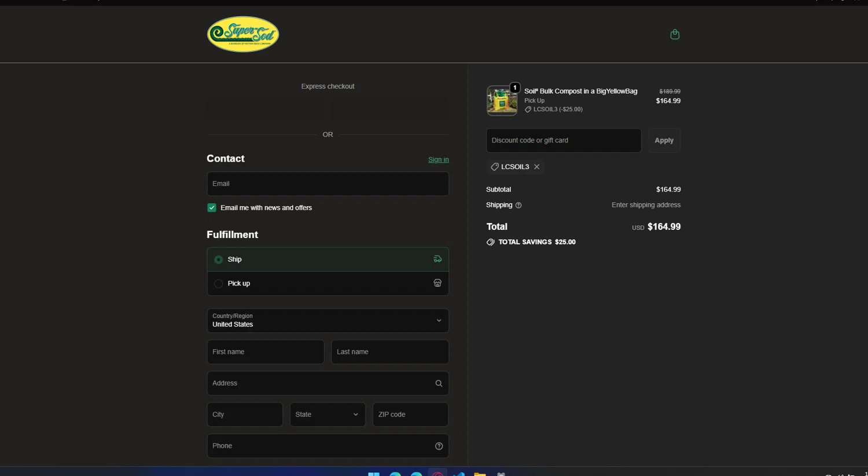The width and height of the screenshot is (868, 476).
Task: Open the Country/Region dropdown
Action: 328,321
